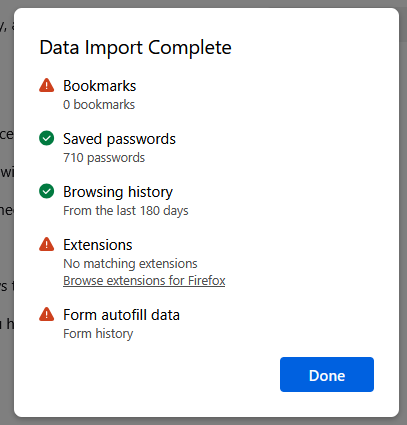This screenshot has height=425, width=407.
Task: Click the 710 passwords count text
Action: coord(104,158)
